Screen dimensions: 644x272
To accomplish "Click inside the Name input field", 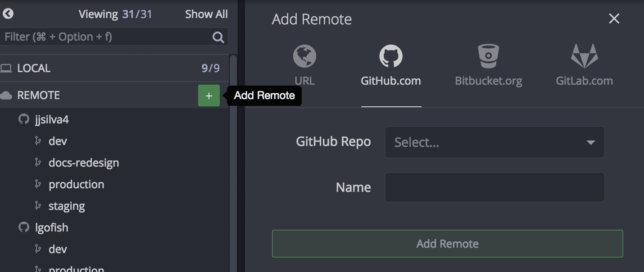I will pos(494,187).
